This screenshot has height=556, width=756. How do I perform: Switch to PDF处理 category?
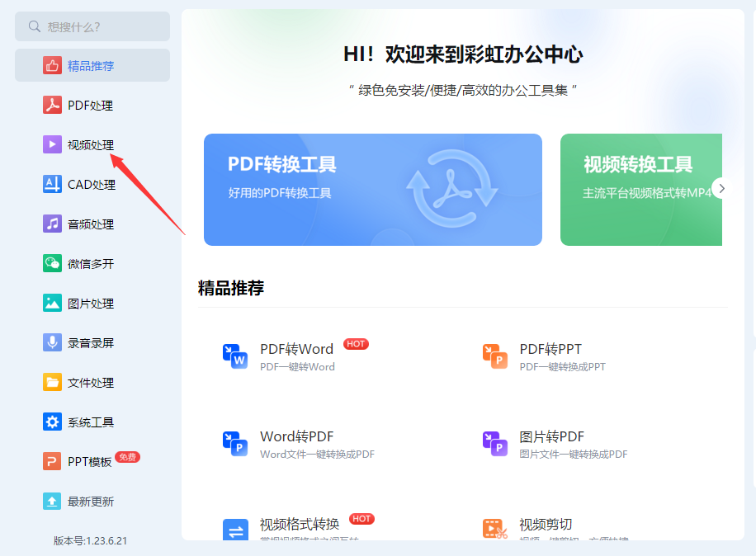pyautogui.click(x=90, y=105)
